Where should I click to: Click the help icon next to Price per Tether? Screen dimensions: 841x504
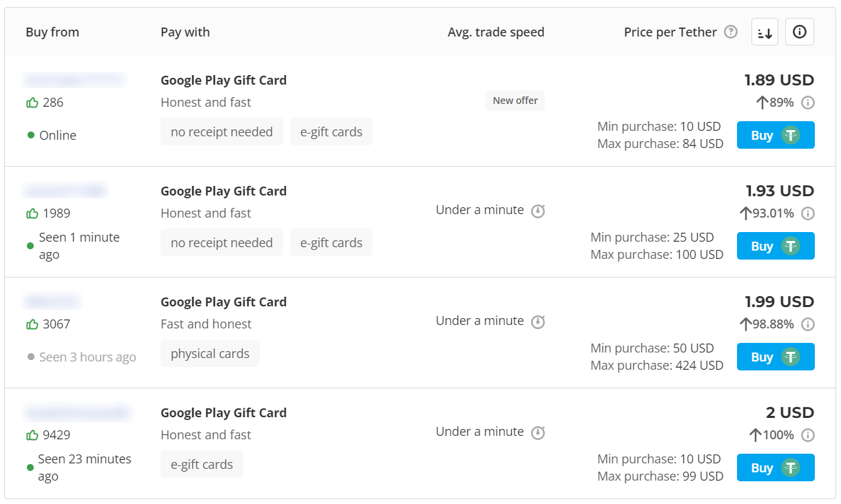[x=731, y=32]
